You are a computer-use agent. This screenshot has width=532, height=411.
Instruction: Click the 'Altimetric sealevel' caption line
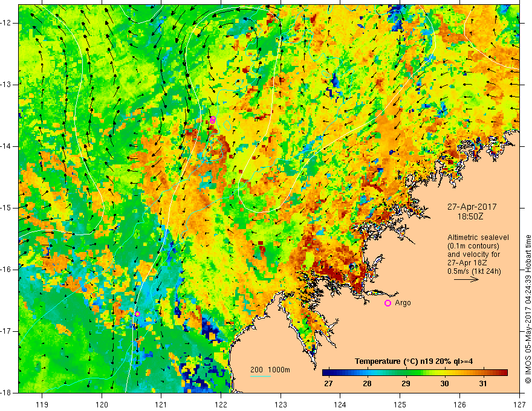(478, 238)
